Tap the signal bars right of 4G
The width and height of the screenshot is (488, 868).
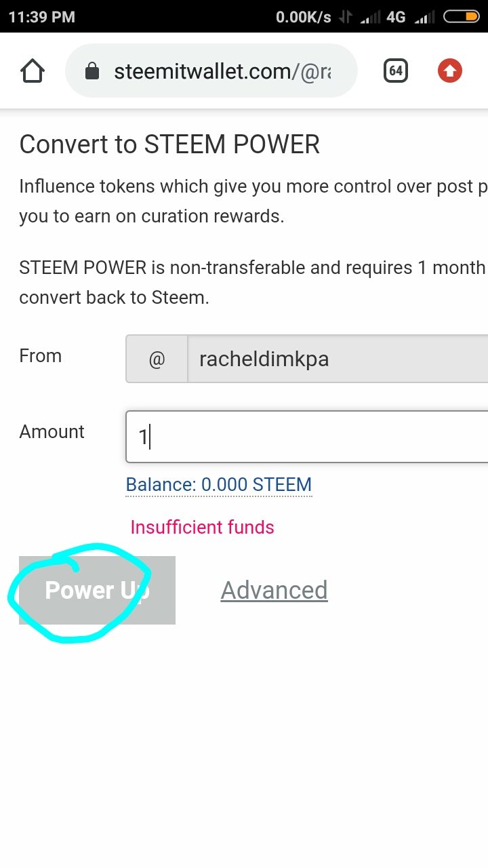425,17
